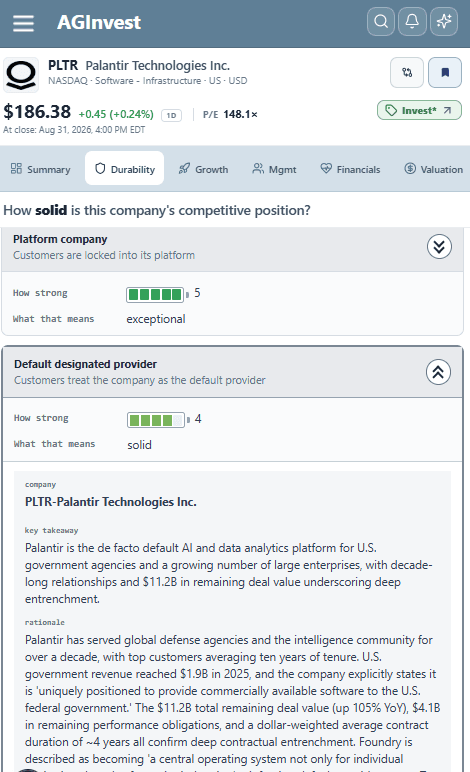470x772 pixels.
Task: Click the 'solid' rating text
Action: click(x=139, y=445)
